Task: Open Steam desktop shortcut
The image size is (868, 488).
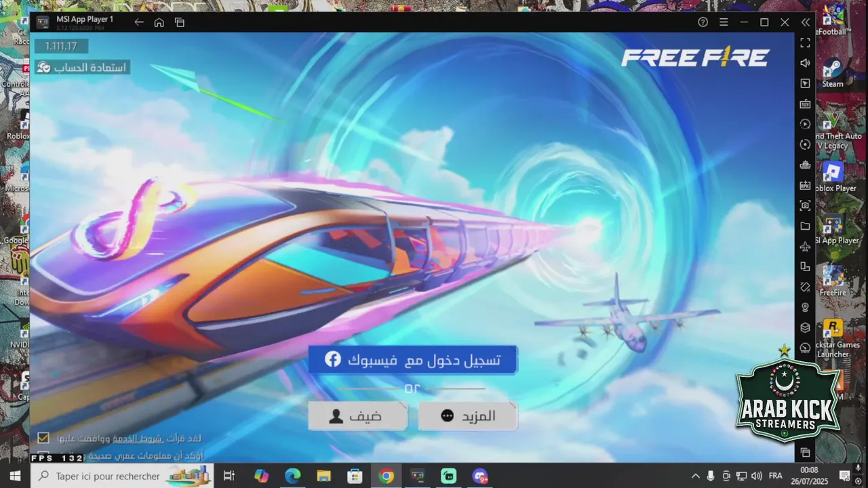Action: 832,73
